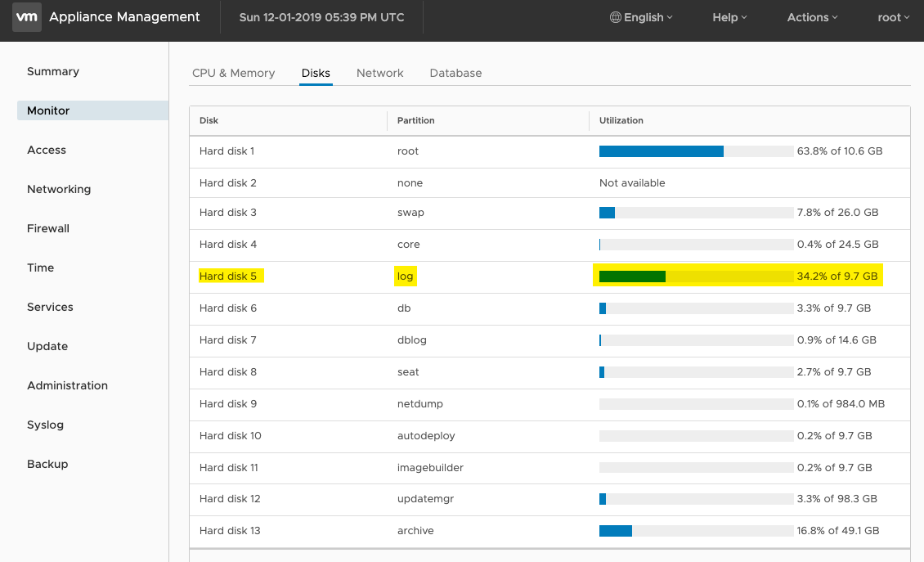This screenshot has height=562, width=924.
Task: Navigate to Networking settings
Action: 59,189
